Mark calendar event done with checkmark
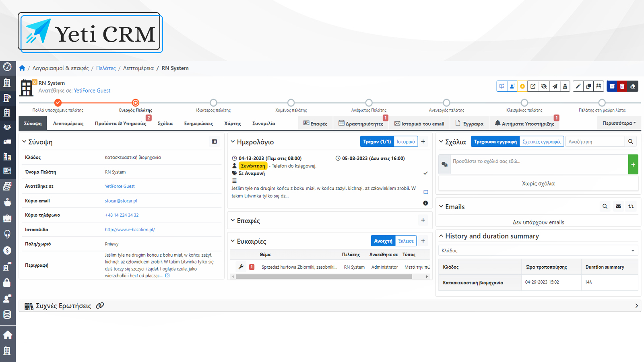Viewport: 644px width, 362px height. click(x=425, y=173)
